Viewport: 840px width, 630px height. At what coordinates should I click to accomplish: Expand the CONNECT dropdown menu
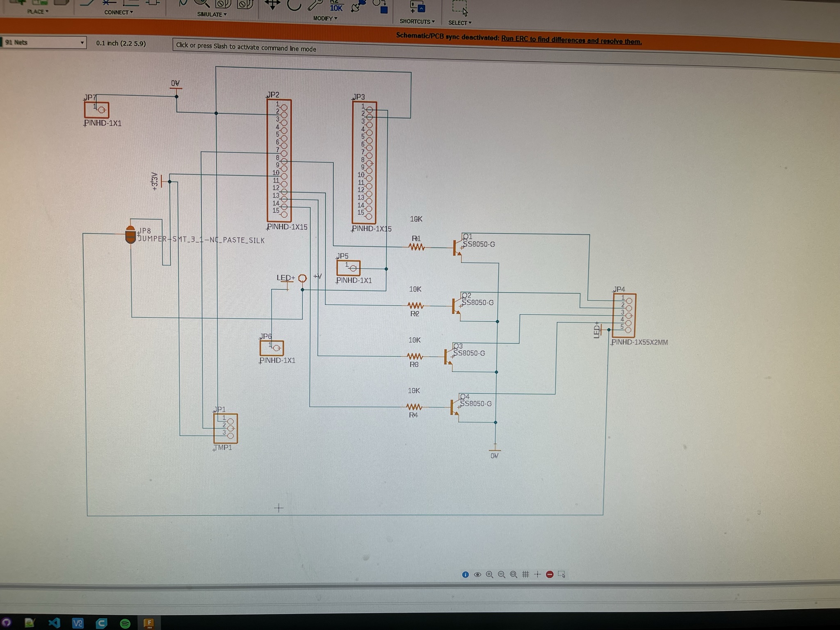tap(119, 12)
